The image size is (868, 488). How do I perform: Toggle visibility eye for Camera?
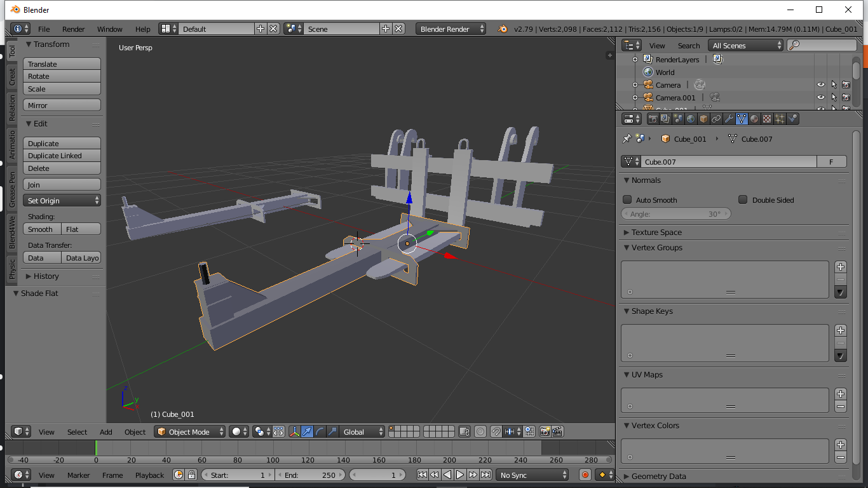click(x=821, y=85)
